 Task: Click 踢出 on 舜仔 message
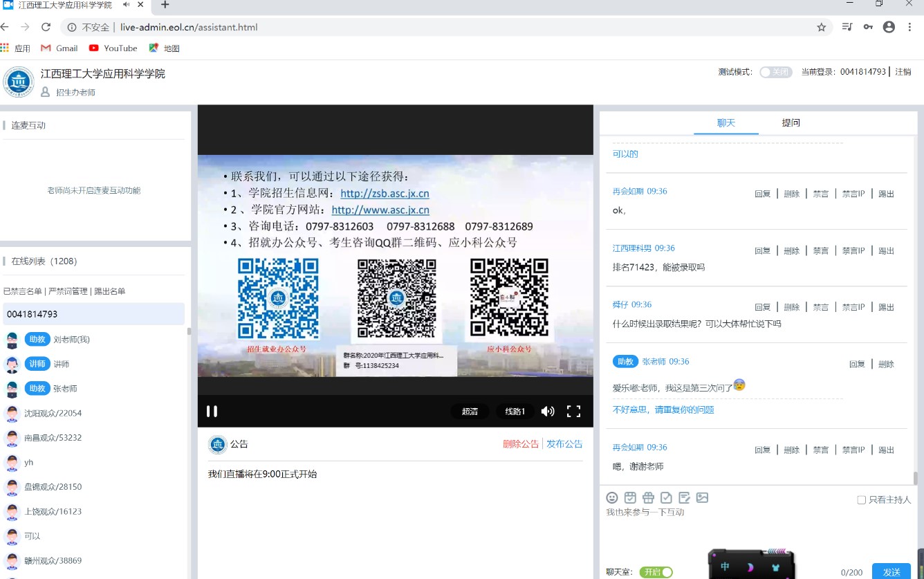(886, 307)
